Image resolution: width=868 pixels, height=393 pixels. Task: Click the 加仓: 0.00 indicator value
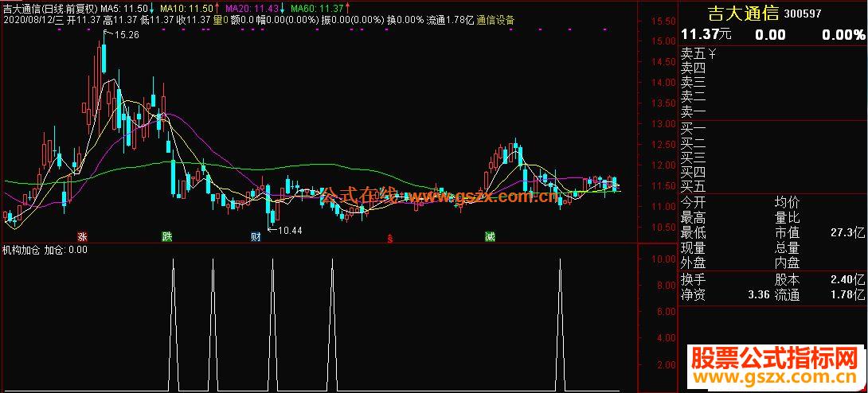pyautogui.click(x=66, y=250)
